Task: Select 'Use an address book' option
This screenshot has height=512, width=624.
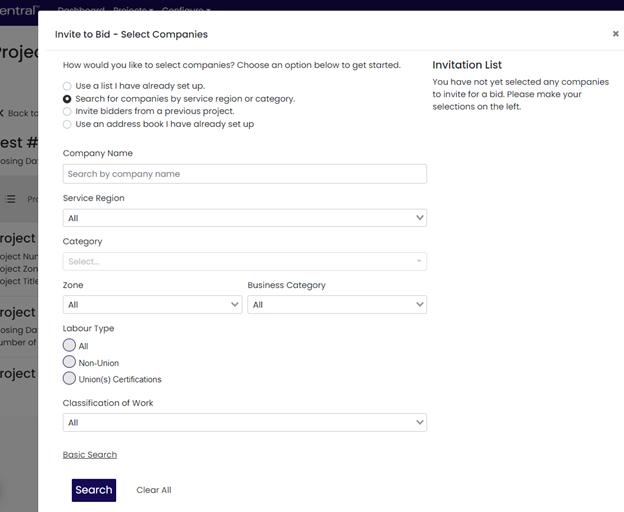Action: [x=67, y=125]
